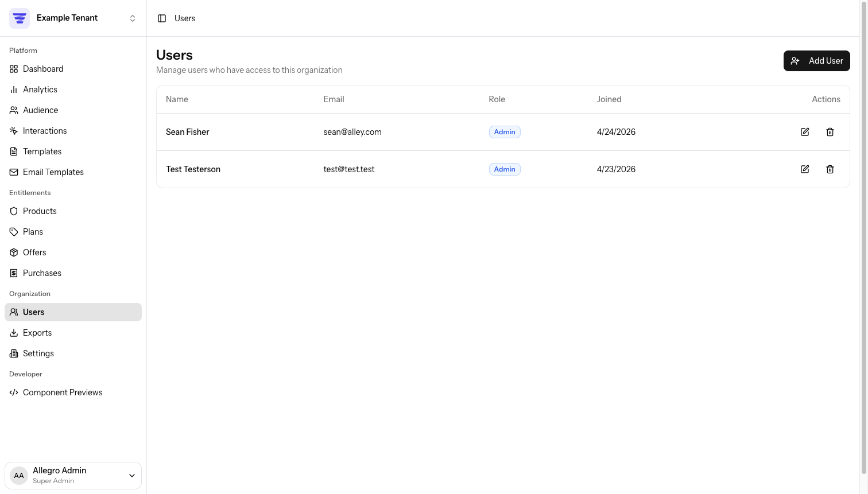Expand the Example Tenant switcher
This screenshot has height=494, width=868.
tap(73, 18)
